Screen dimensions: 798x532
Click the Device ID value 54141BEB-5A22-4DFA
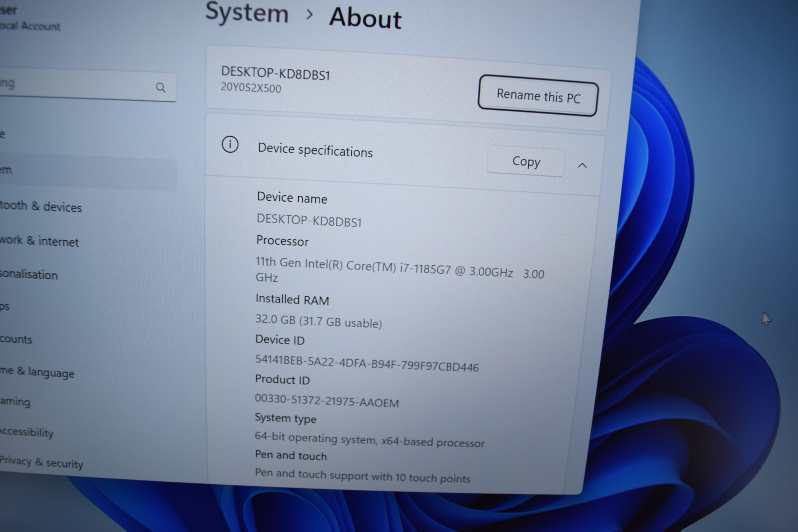367,363
